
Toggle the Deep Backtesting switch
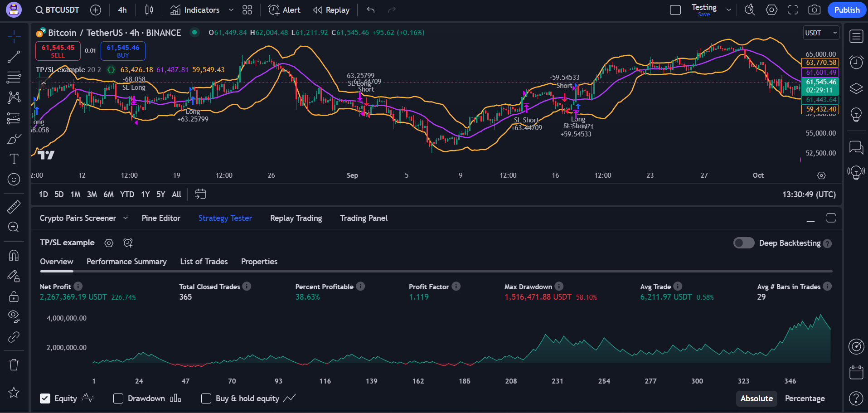tap(743, 243)
